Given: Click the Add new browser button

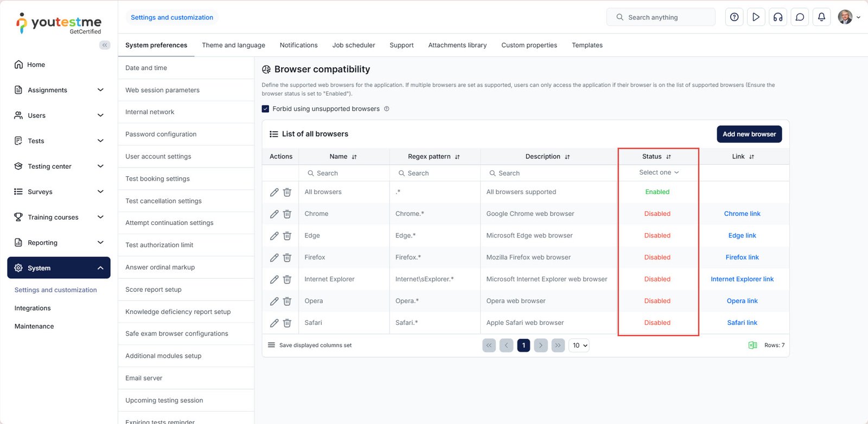Looking at the screenshot, I should click(749, 134).
